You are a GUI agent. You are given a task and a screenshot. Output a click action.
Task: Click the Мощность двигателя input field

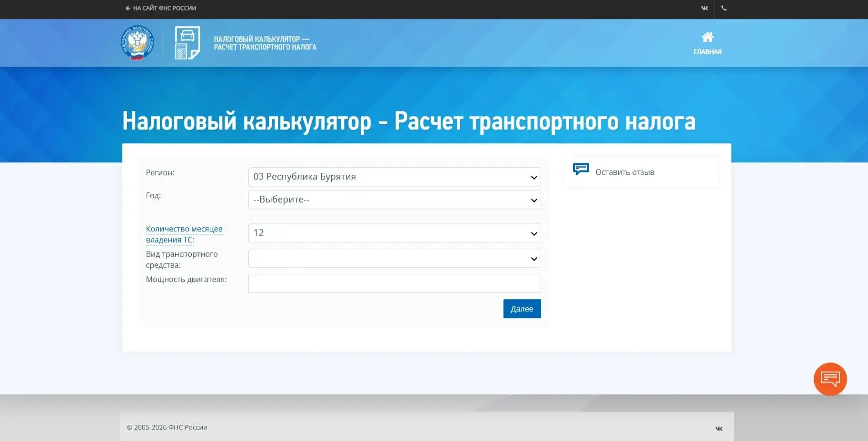395,283
